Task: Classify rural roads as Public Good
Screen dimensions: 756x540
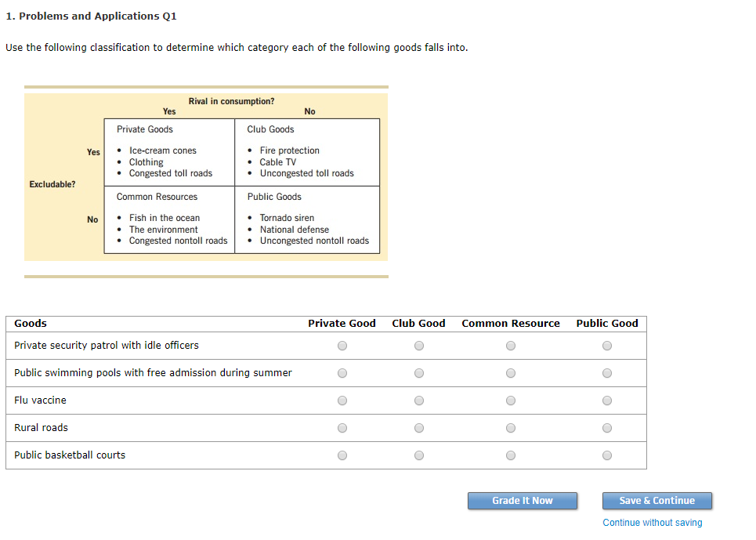Action: [606, 427]
